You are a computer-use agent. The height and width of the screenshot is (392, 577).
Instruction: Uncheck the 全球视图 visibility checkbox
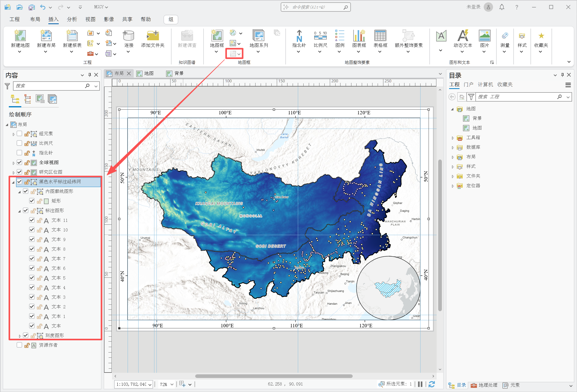coord(19,162)
